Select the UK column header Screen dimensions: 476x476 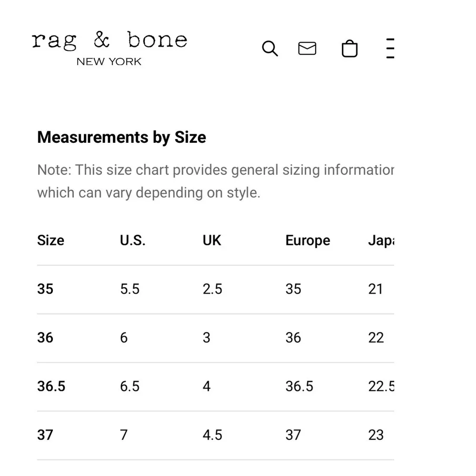click(x=212, y=240)
